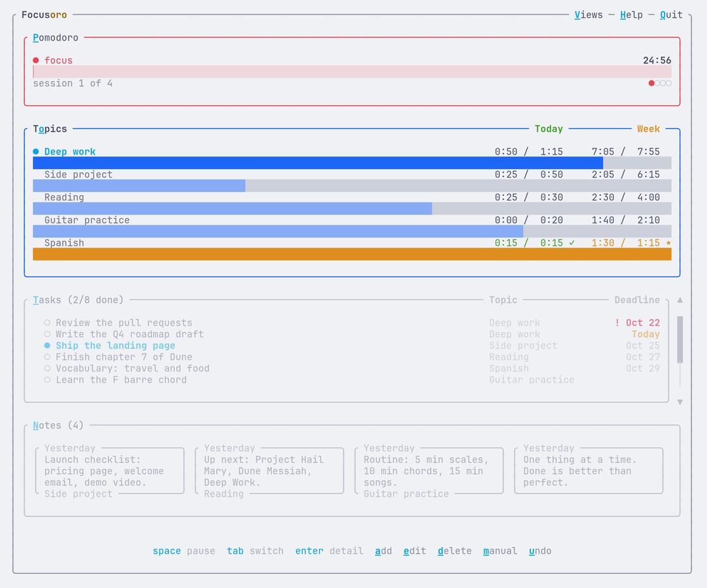Click the enter detail shortcut
Image resolution: width=707 pixels, height=588 pixels.
pos(329,551)
